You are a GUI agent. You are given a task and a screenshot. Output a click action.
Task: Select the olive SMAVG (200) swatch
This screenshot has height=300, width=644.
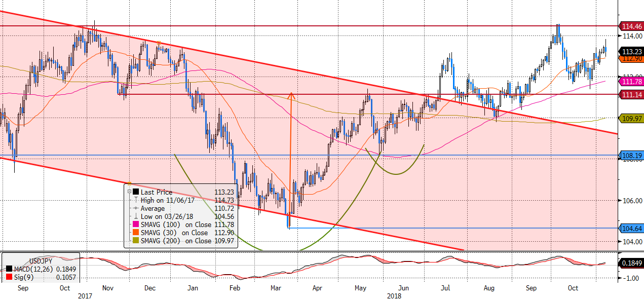136,241
